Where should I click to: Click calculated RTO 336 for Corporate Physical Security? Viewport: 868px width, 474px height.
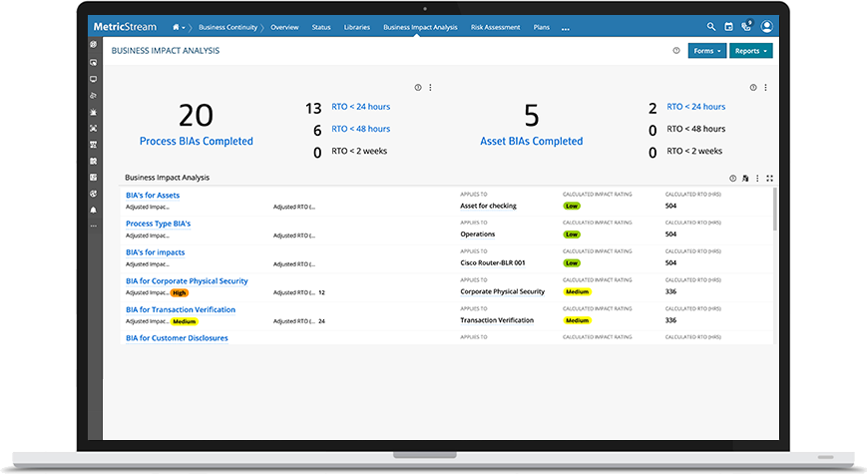click(x=670, y=291)
